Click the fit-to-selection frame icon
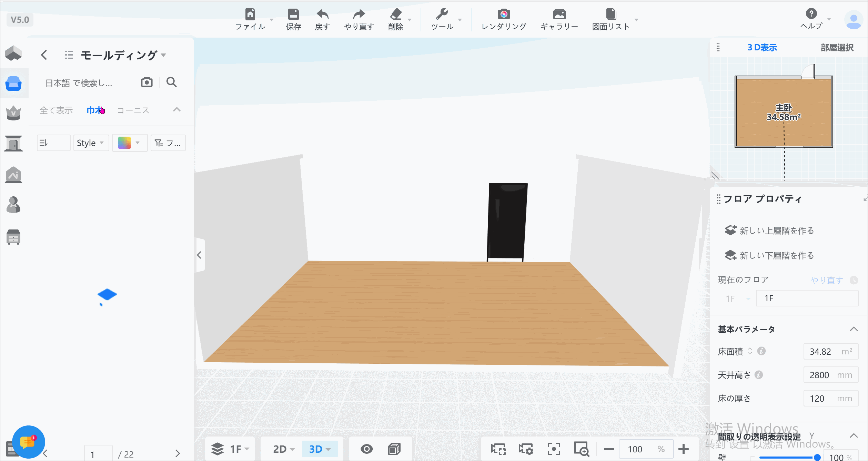868x461 pixels. coord(498,449)
